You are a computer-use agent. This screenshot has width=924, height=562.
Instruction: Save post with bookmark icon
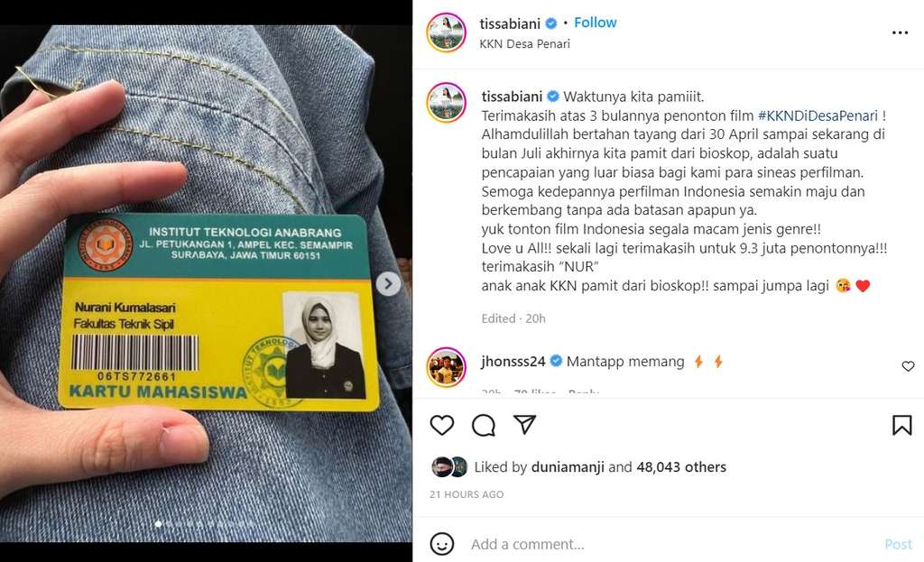click(x=901, y=425)
